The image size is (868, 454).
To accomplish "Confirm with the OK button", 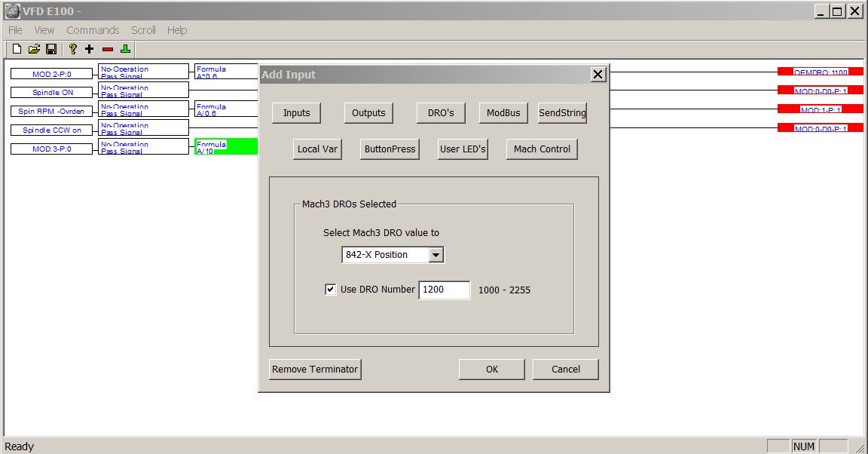I will tap(491, 370).
